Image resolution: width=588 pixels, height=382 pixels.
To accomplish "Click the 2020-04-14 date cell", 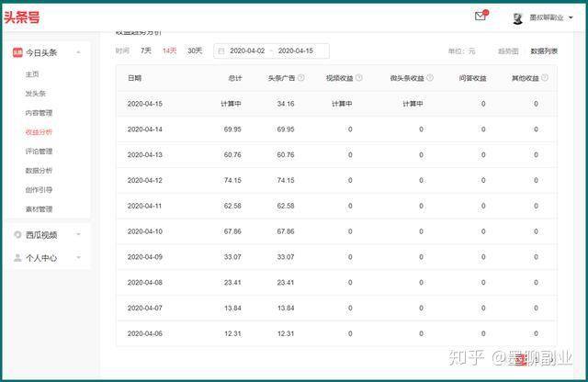I will tap(145, 129).
